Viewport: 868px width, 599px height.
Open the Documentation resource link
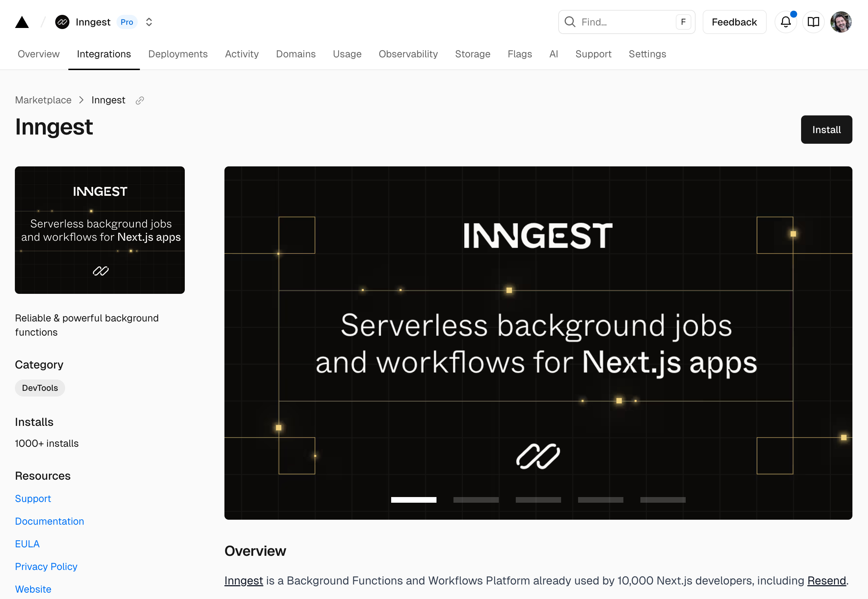tap(50, 521)
